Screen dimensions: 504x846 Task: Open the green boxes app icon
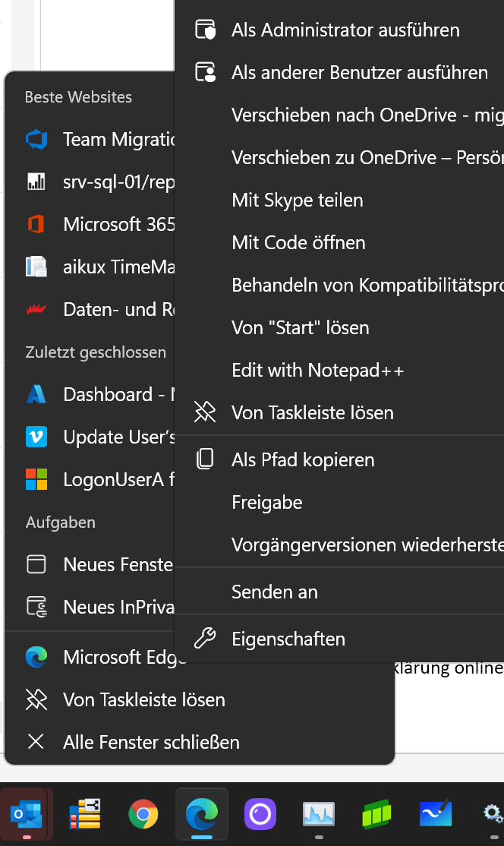376,813
